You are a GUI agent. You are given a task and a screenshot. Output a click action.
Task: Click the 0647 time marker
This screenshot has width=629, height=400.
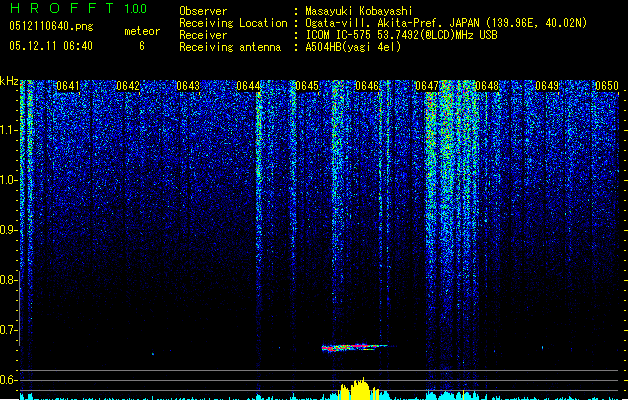click(x=427, y=86)
